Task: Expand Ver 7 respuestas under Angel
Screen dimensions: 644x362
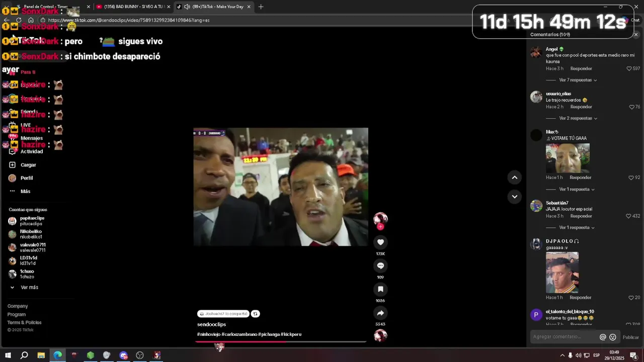Action: pos(578,80)
